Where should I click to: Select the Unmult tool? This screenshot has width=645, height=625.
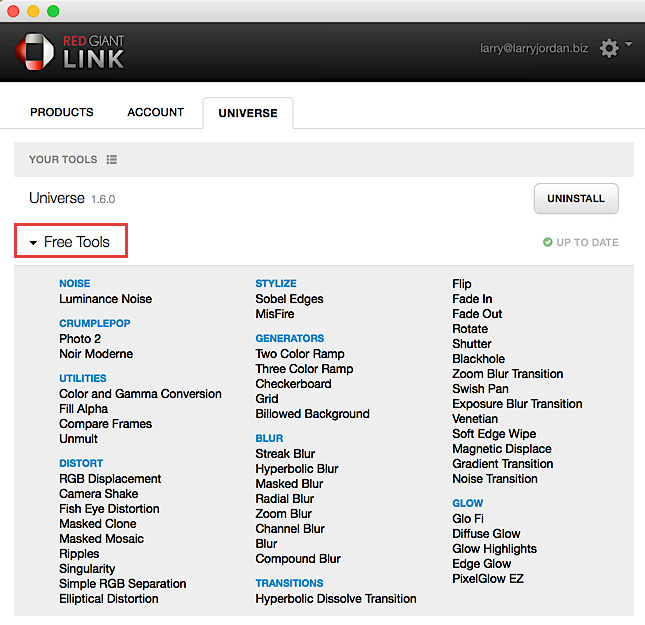pos(78,439)
